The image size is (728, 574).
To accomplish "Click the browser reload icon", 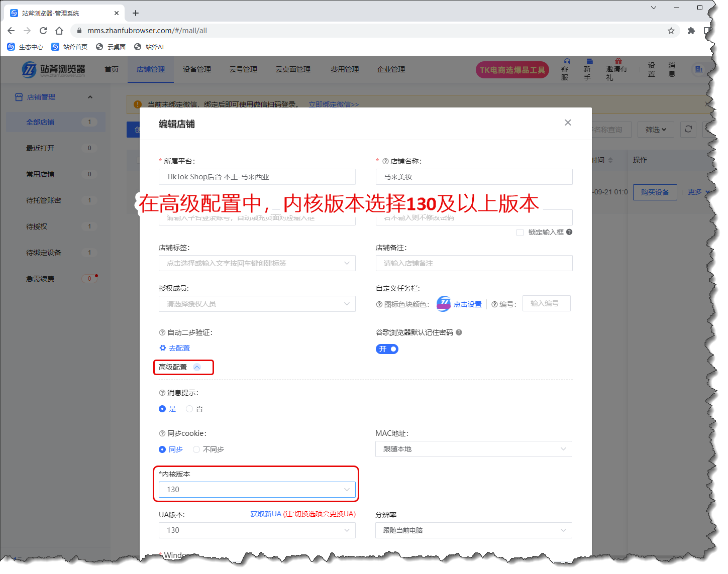I will [43, 31].
